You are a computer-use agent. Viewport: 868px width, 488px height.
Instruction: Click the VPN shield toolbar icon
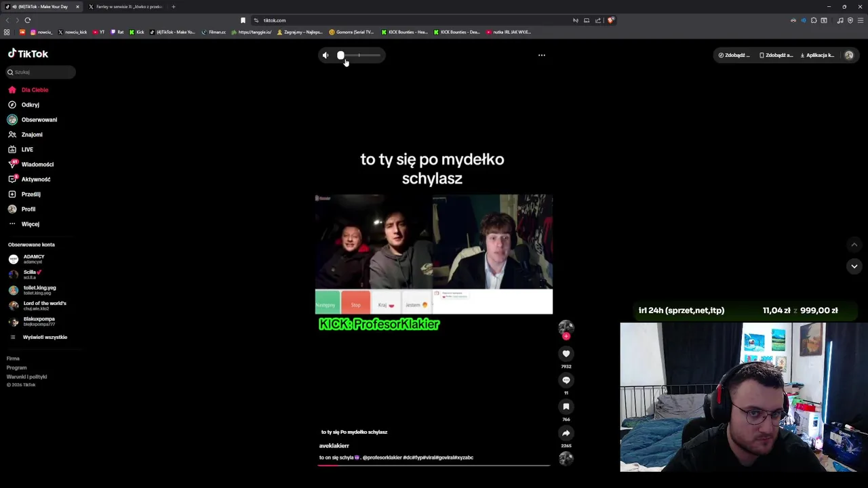(850, 20)
